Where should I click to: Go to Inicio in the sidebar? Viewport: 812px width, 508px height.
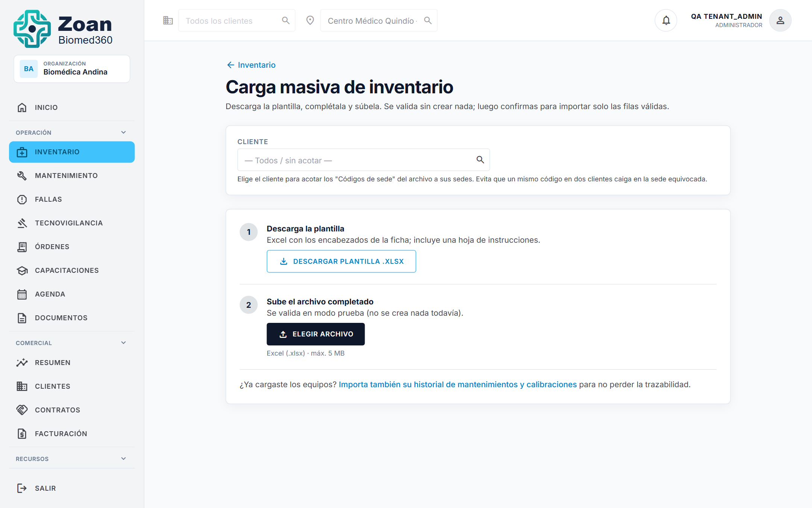click(x=72, y=108)
